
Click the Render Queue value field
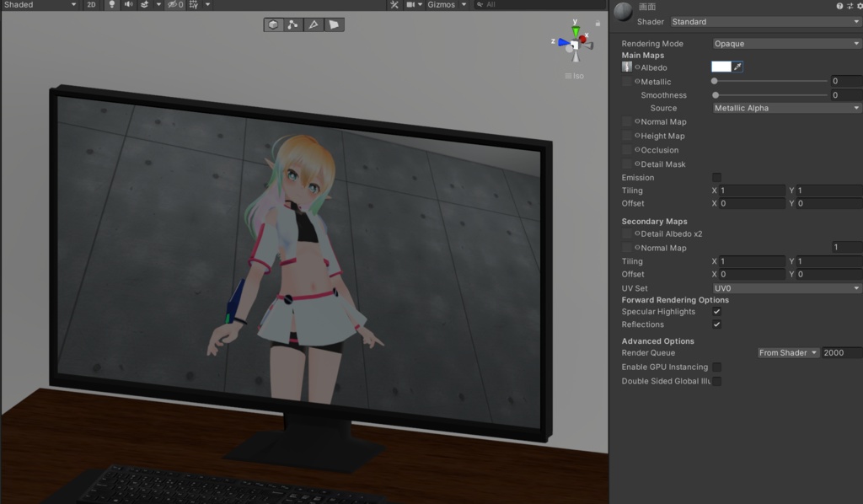coord(842,352)
